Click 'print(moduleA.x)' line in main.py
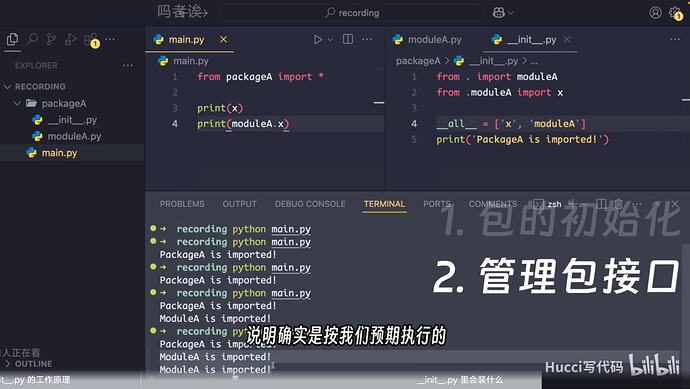690x389 pixels. coord(243,124)
